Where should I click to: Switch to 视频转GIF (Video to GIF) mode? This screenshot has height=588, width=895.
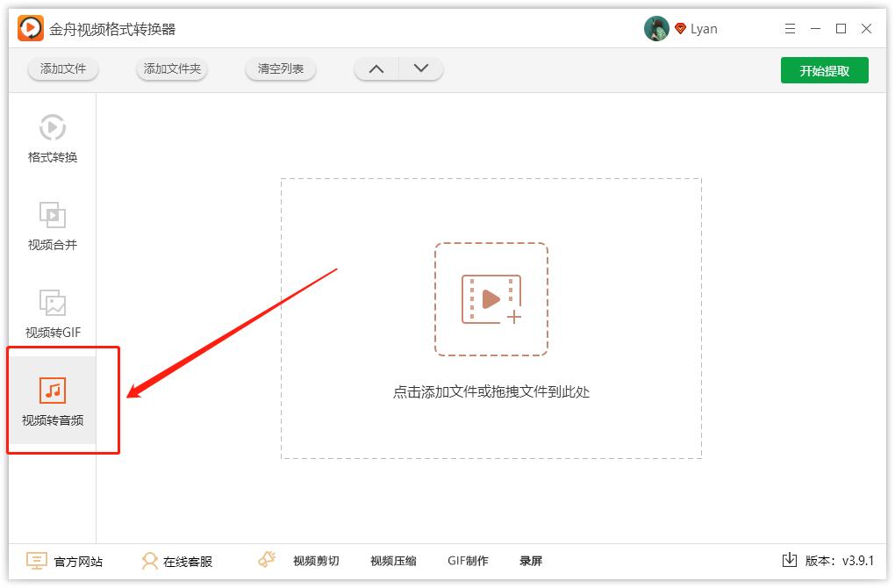(53, 314)
